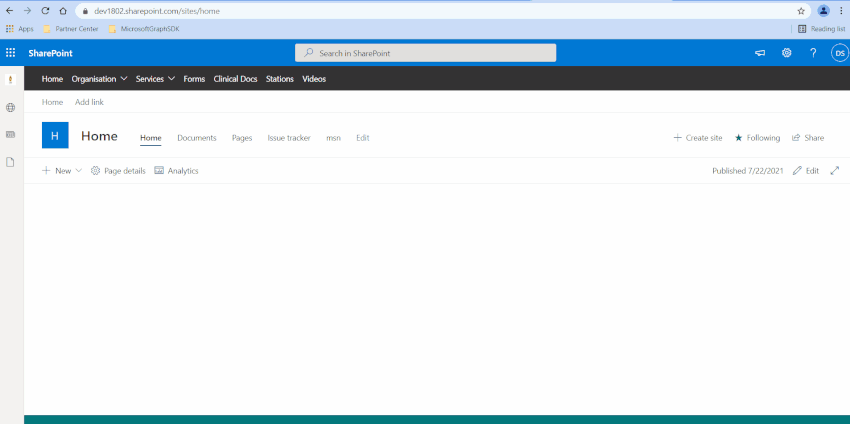
Task: Open page Analytics
Action: click(x=177, y=170)
